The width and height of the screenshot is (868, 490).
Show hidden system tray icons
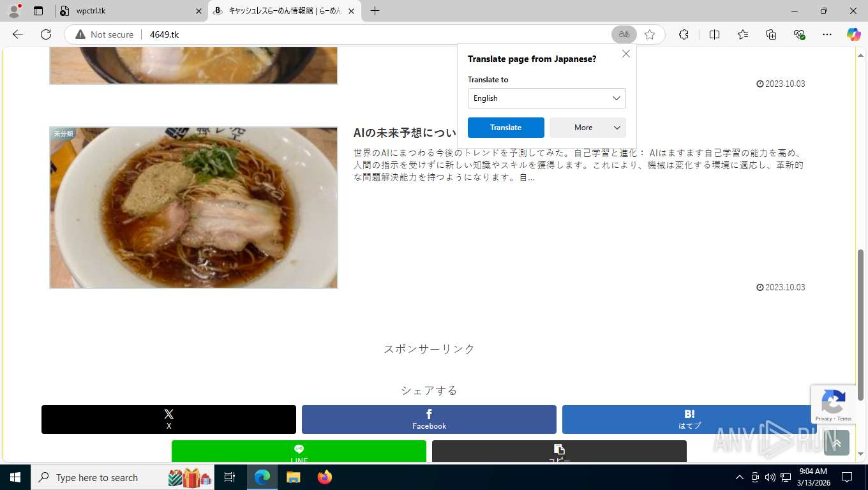point(740,477)
